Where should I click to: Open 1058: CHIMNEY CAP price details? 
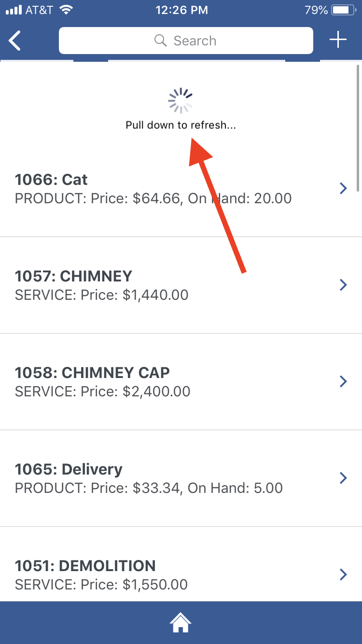coord(102,391)
